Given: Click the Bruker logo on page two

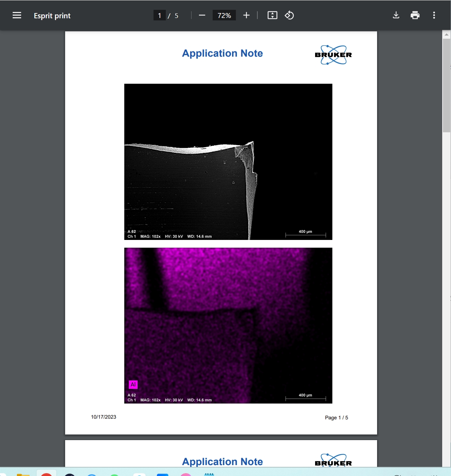Looking at the screenshot, I should pyautogui.click(x=333, y=461).
